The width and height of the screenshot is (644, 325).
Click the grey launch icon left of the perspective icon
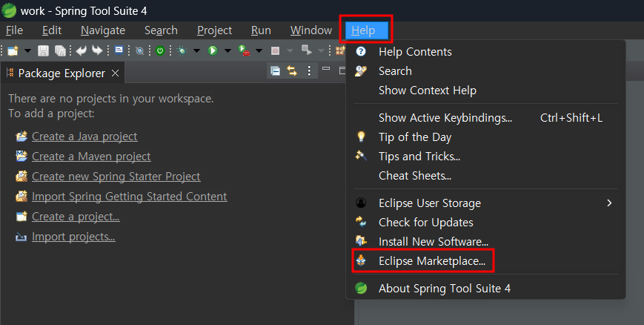[306, 50]
